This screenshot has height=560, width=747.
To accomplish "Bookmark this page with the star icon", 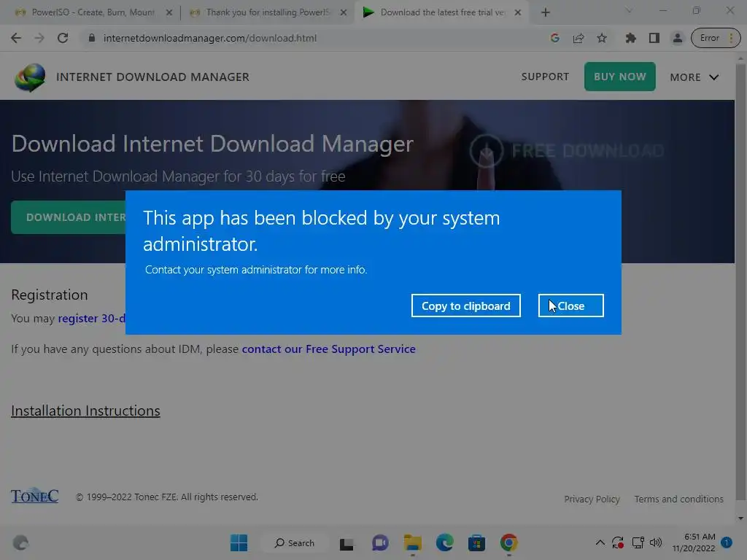I will pos(602,38).
